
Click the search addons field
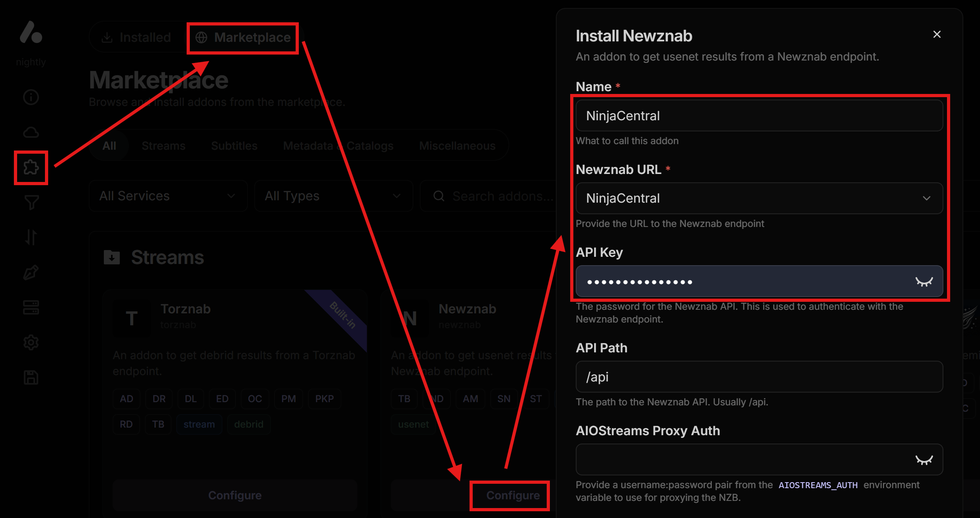point(493,195)
